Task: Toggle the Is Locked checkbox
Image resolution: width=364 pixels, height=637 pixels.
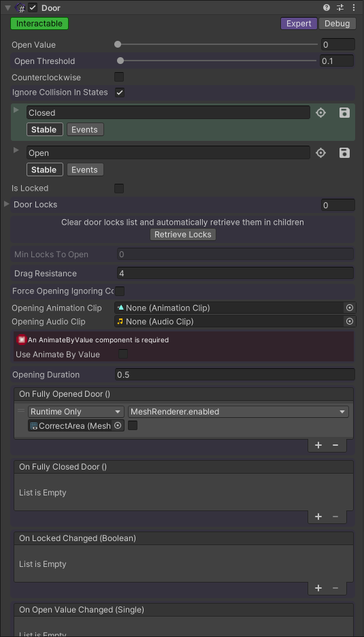Action: (x=119, y=189)
